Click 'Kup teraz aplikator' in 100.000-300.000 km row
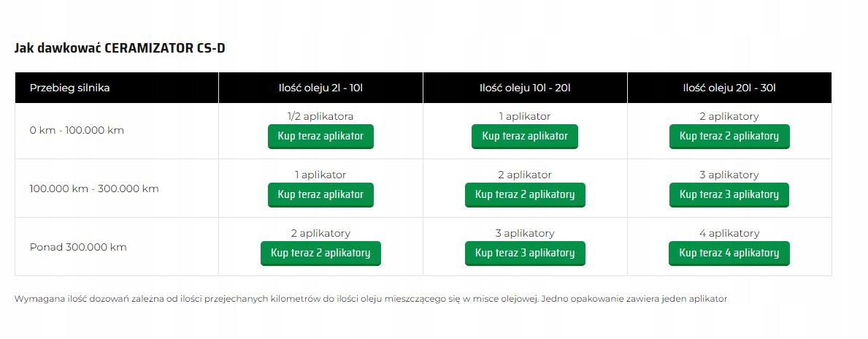 pyautogui.click(x=320, y=195)
